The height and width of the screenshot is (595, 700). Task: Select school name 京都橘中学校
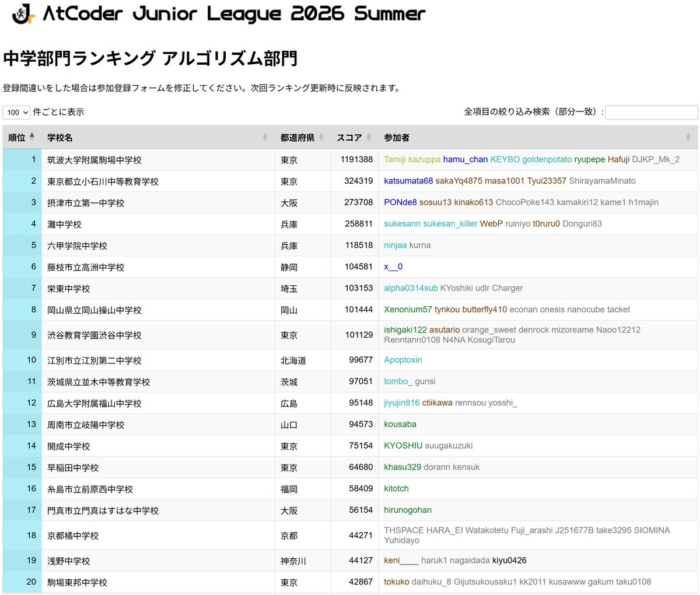coord(73,535)
